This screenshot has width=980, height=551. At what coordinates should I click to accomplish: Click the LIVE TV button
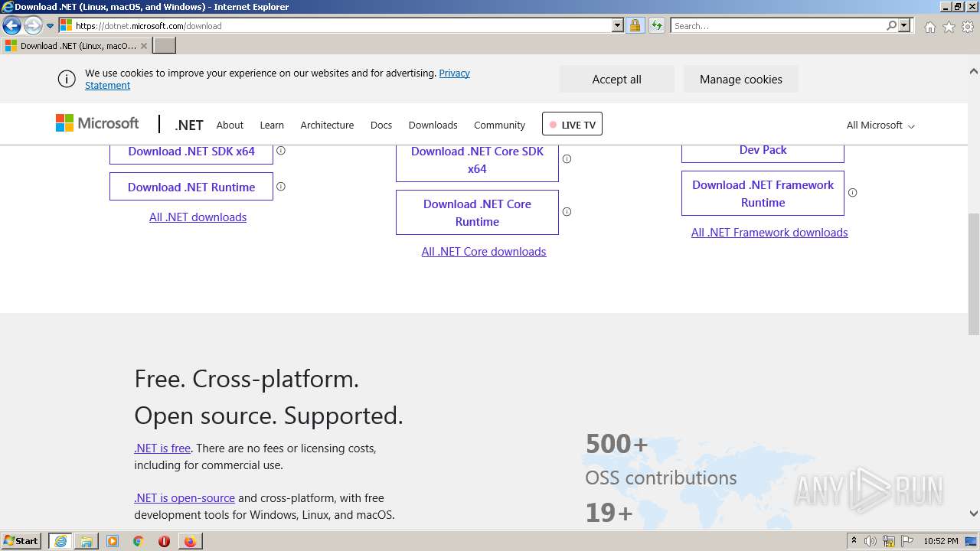572,124
